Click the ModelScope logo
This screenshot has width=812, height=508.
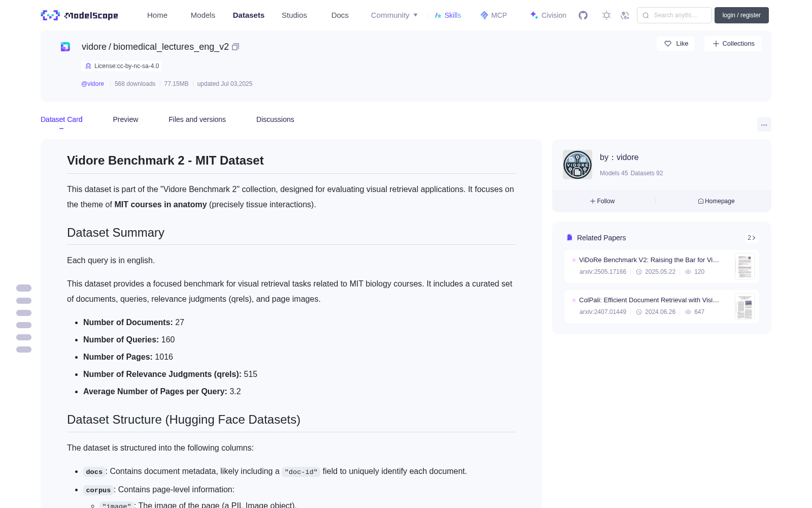click(80, 15)
